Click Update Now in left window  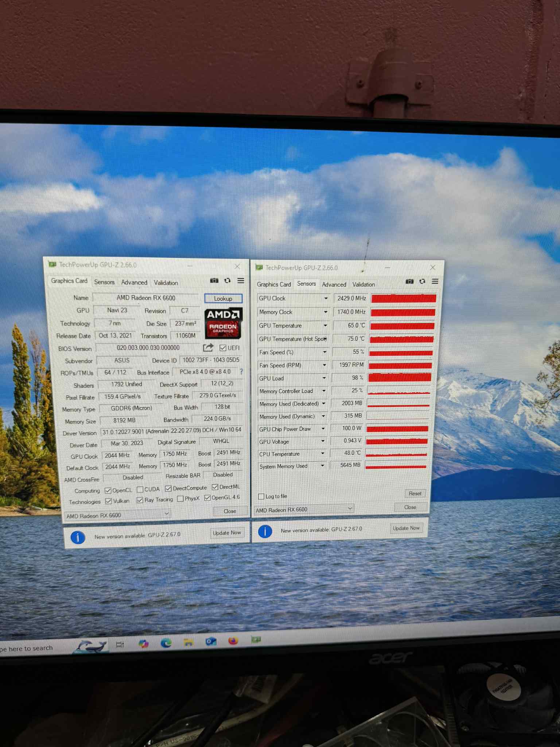click(227, 533)
